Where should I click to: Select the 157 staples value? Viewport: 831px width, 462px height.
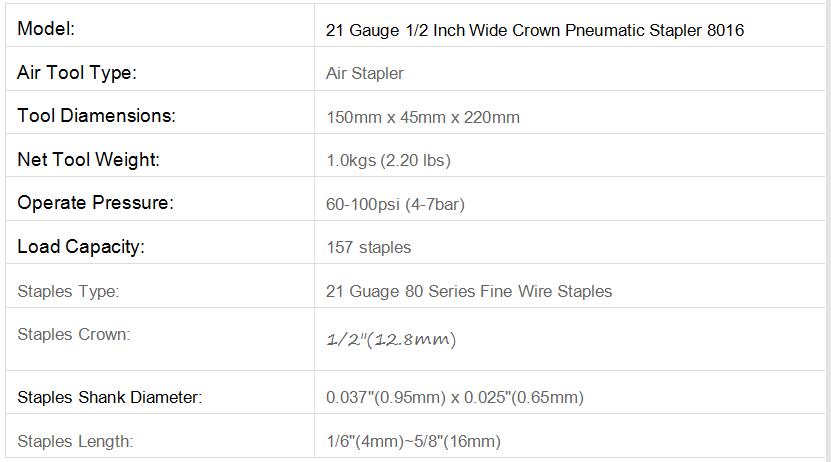click(x=369, y=247)
